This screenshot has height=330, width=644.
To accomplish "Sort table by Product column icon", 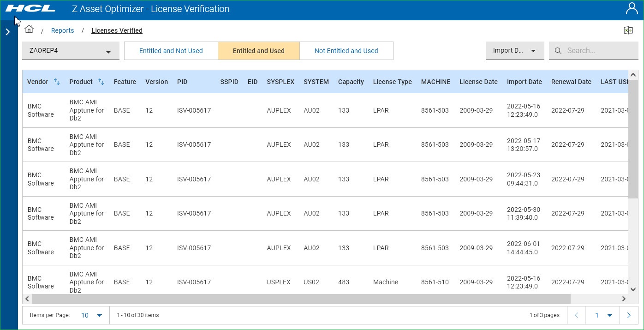I will (101, 82).
